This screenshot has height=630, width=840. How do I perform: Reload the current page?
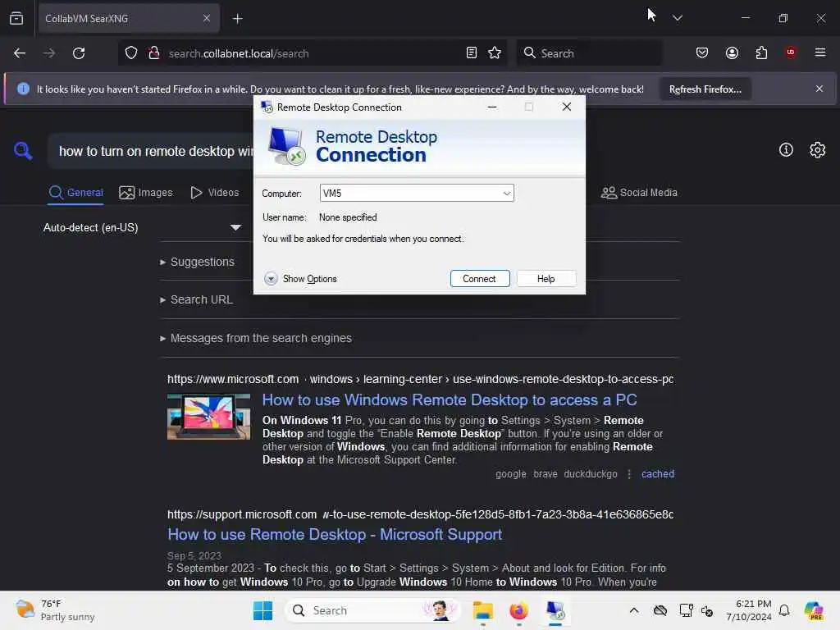coord(79,53)
